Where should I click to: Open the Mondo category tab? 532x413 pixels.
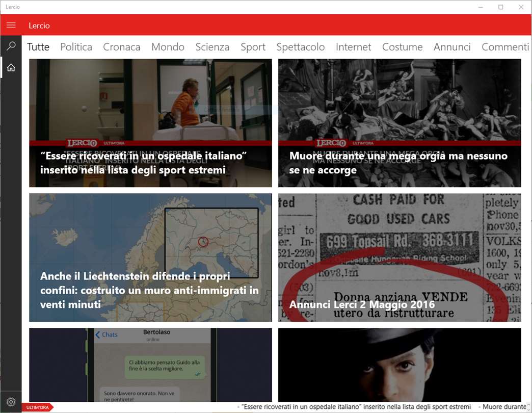point(168,47)
